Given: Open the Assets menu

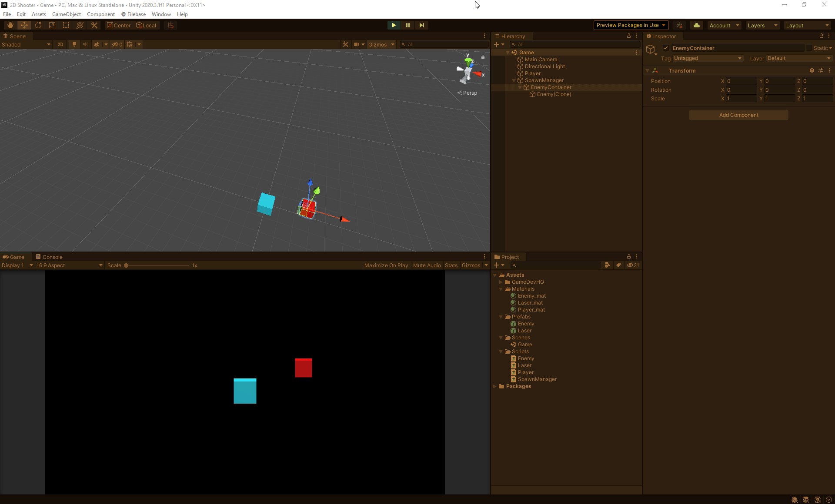Looking at the screenshot, I should (39, 14).
